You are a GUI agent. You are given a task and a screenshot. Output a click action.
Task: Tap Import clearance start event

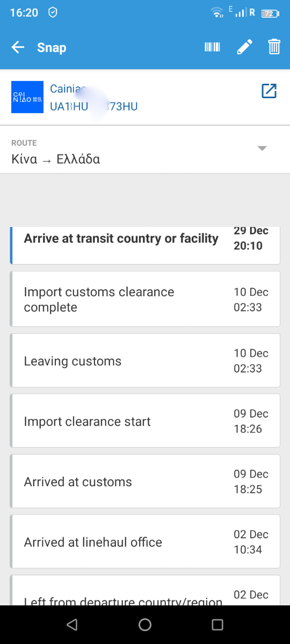(145, 421)
